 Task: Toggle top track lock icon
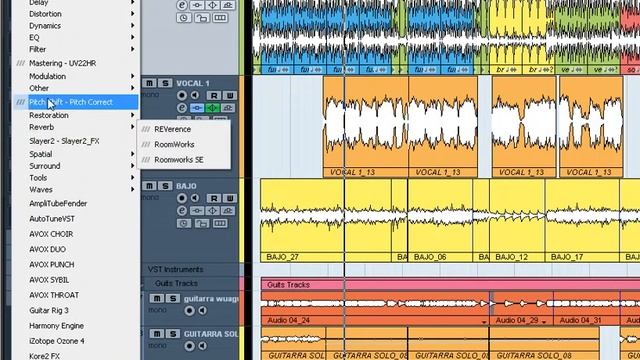click(202, 18)
